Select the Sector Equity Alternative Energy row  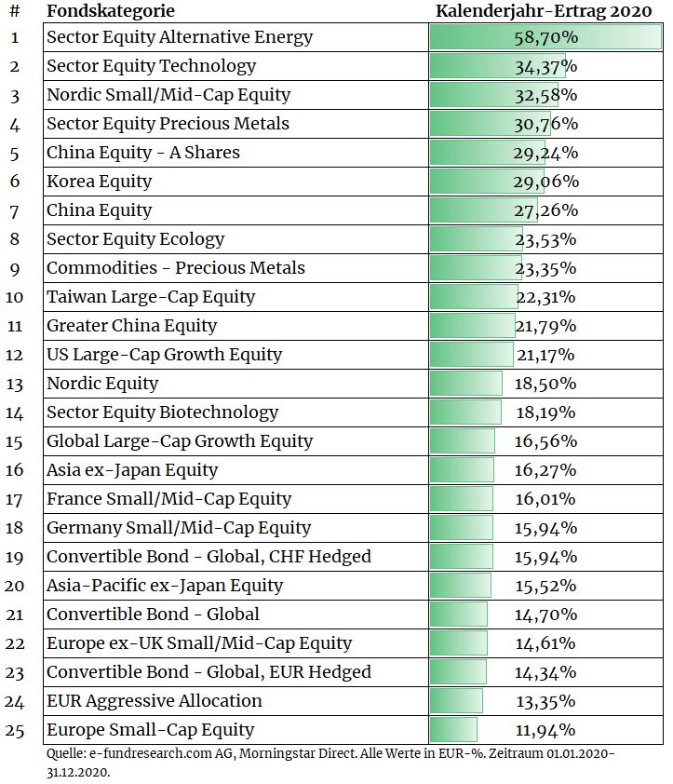[353, 37]
